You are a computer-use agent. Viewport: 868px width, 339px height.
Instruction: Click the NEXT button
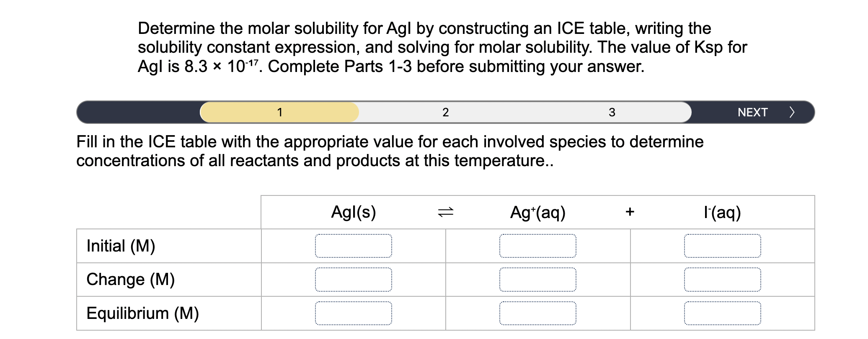(753, 112)
